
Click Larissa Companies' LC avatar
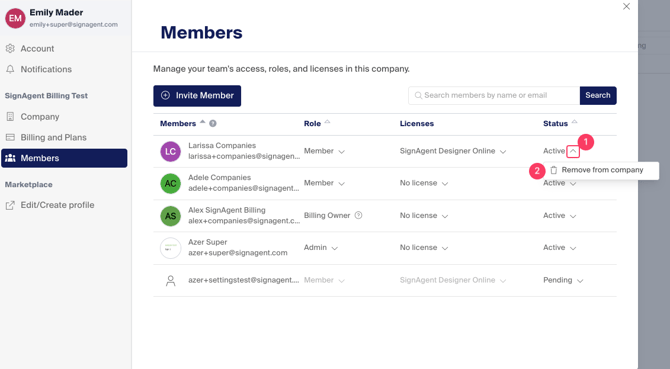click(x=170, y=151)
